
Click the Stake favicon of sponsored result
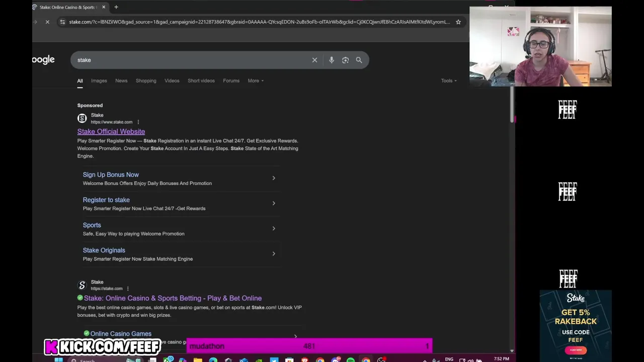[x=82, y=118]
